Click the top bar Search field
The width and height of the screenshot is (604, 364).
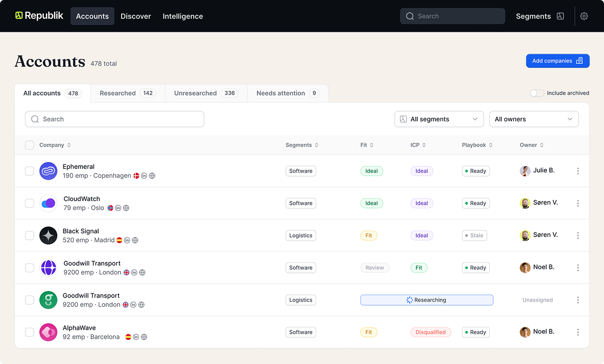tap(452, 16)
